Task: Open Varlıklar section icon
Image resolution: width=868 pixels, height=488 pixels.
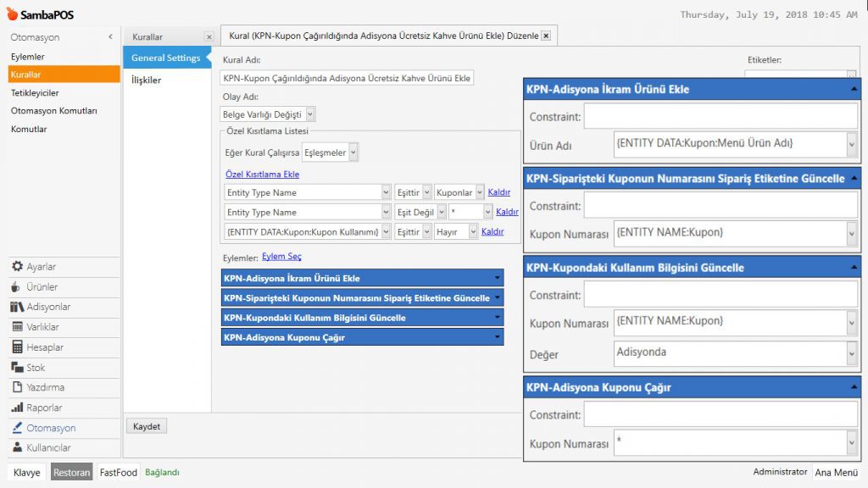Action: (x=17, y=327)
